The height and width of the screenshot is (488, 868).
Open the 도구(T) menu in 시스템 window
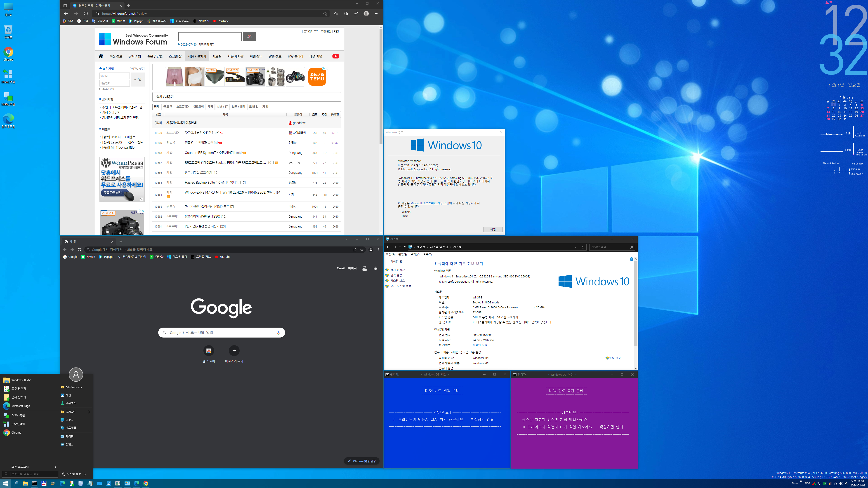[x=427, y=255]
